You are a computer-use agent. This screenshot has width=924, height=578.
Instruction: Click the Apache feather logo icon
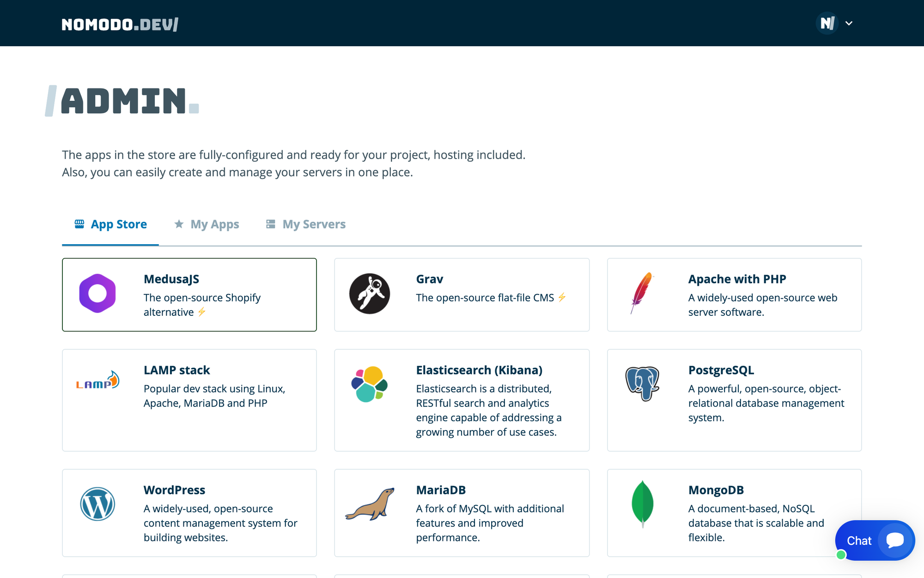[x=642, y=293]
